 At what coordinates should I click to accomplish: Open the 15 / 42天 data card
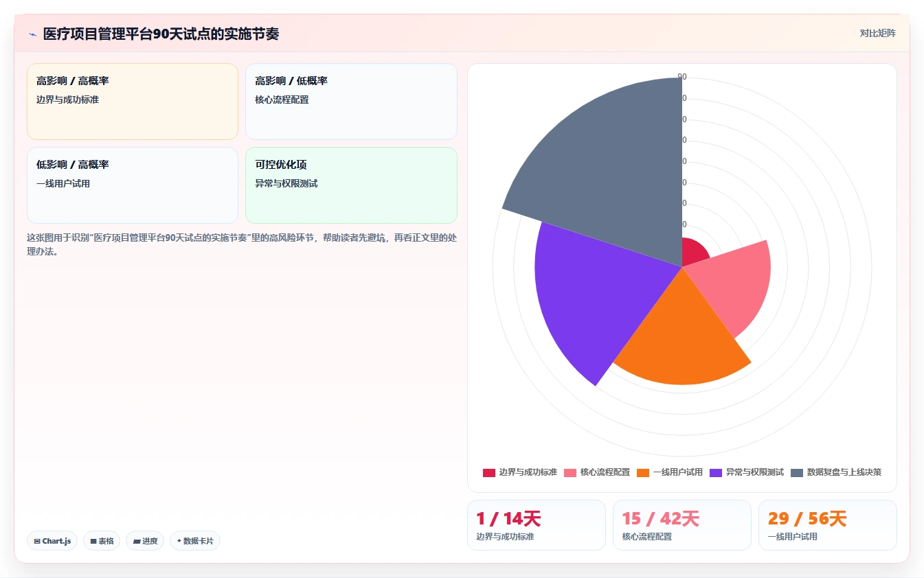[682, 525]
